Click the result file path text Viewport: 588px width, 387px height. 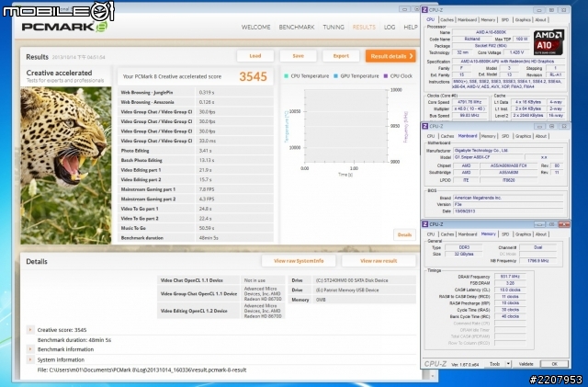[141, 370]
